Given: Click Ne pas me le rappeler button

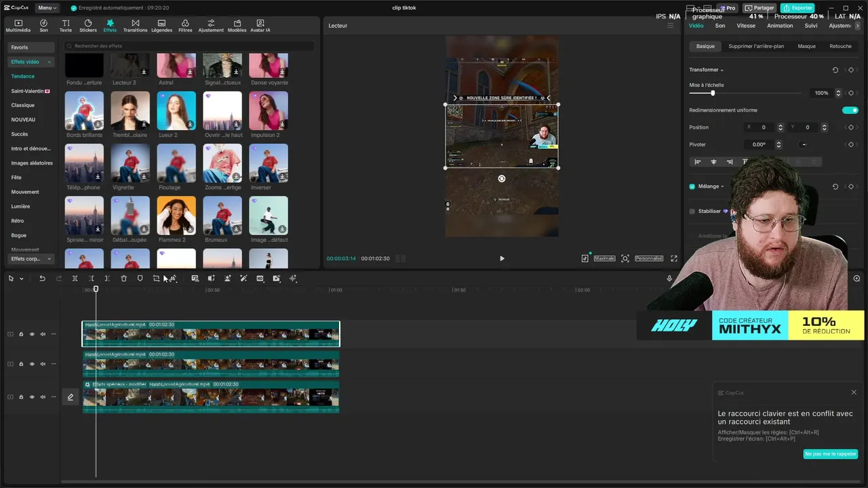Looking at the screenshot, I should pyautogui.click(x=831, y=454).
